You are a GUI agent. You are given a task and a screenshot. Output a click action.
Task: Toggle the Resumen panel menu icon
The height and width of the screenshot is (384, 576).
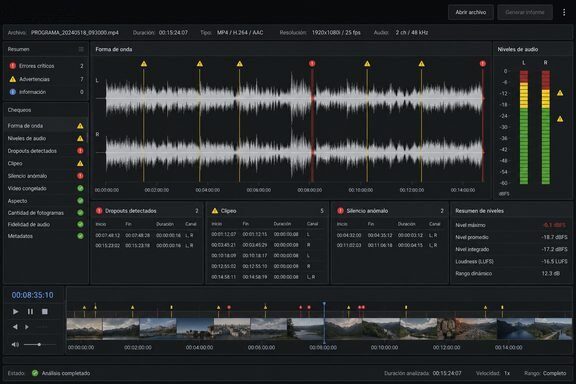click(81, 49)
